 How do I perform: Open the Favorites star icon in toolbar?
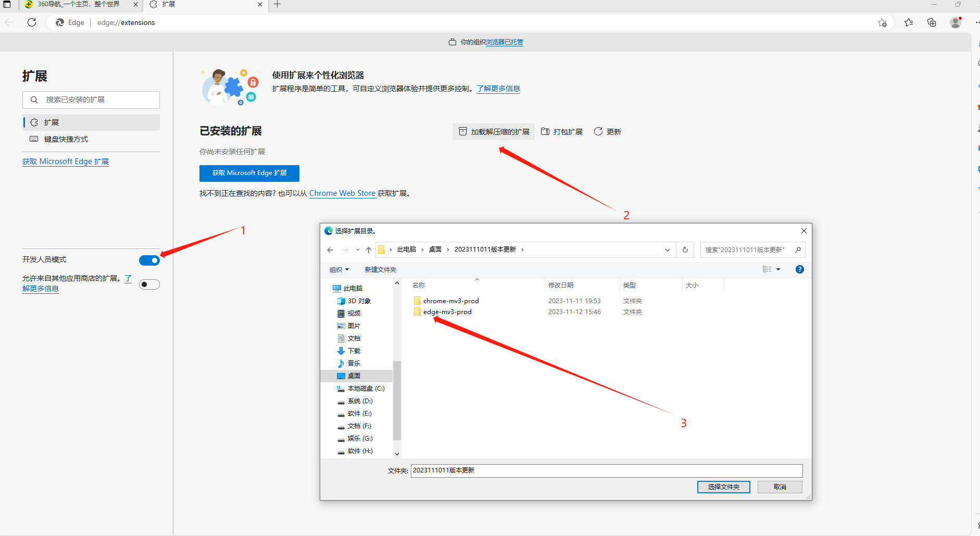908,22
